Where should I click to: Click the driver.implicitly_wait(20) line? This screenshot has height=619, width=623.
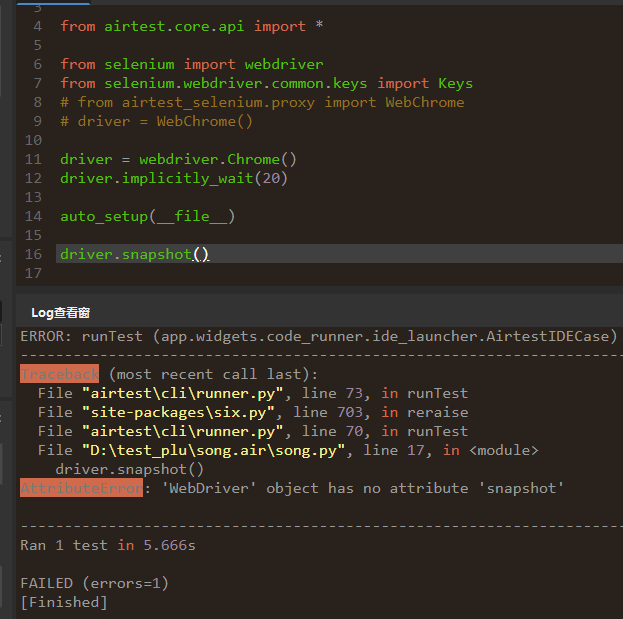(x=174, y=178)
